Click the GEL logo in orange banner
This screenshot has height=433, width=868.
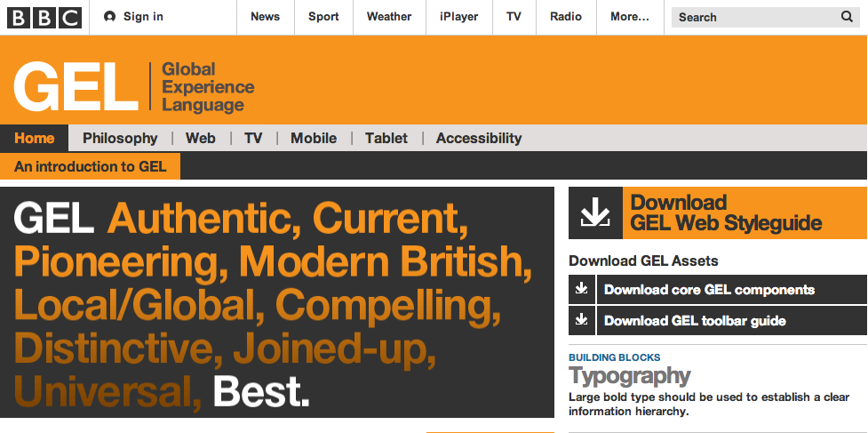point(76,86)
